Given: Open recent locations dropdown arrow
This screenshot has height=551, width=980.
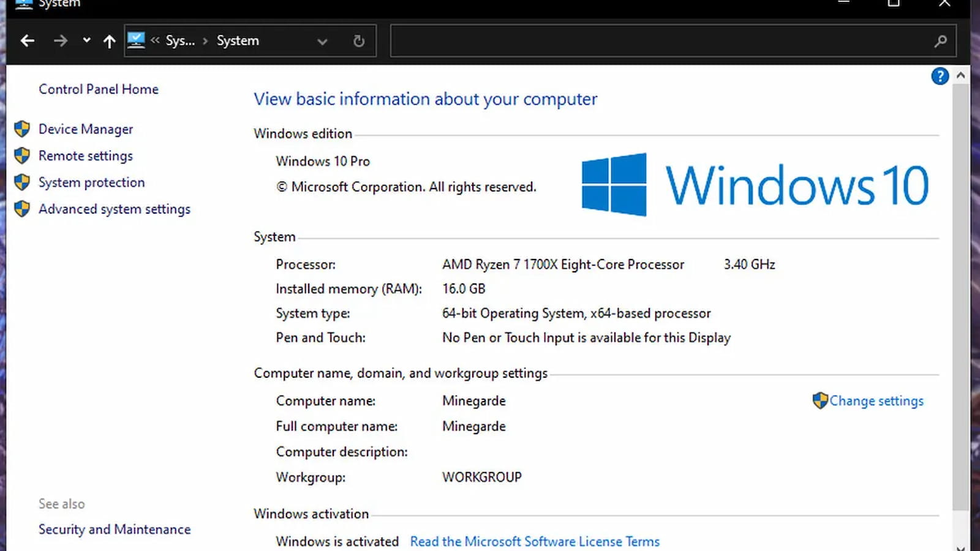Looking at the screenshot, I should coord(86,40).
